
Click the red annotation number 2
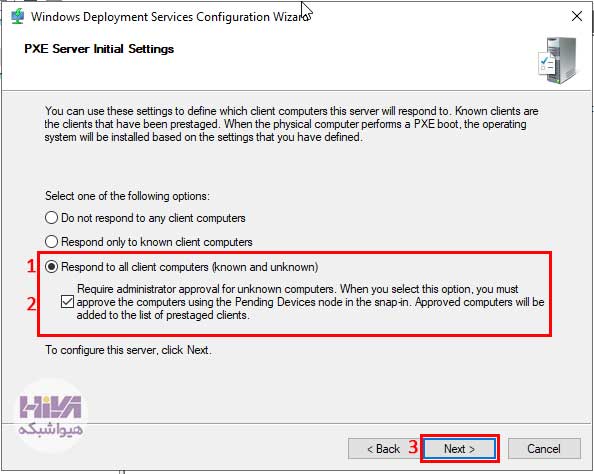click(31, 304)
